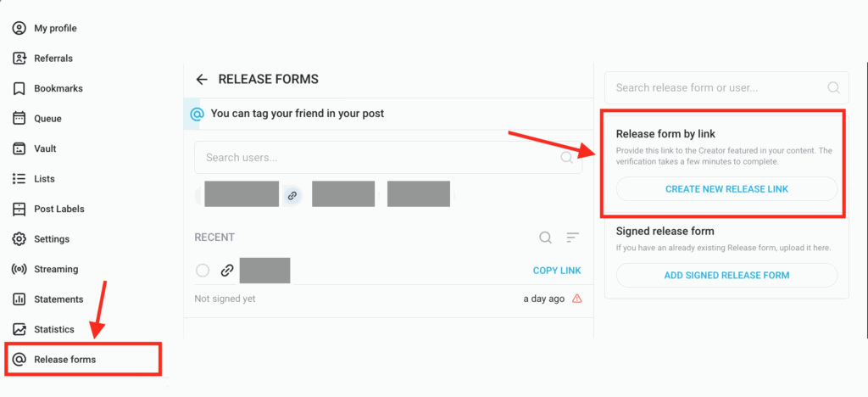Click the COPY LINK link
Screen dimensions: 868x397
557,271
